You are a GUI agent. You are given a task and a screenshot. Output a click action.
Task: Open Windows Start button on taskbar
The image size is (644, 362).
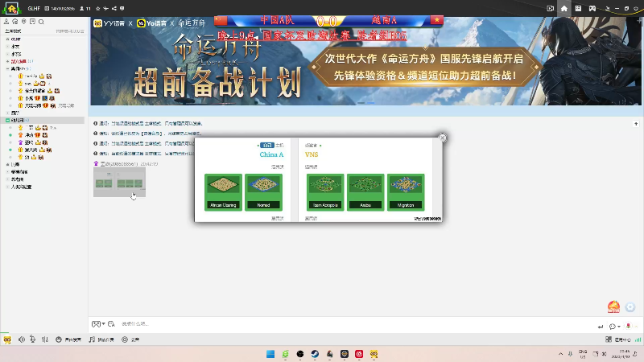(270, 354)
